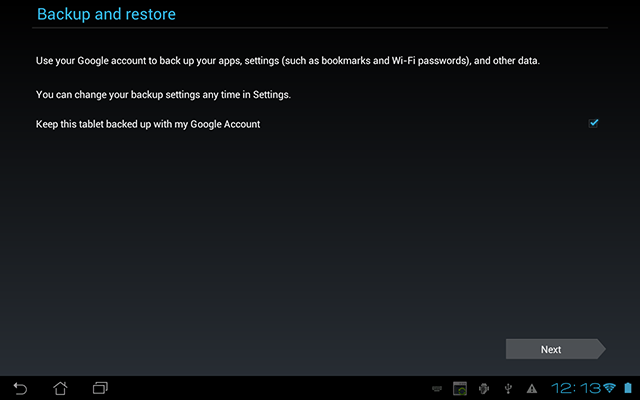Tap the keyboard dock status icon
The width and height of the screenshot is (640, 400).
pyautogui.click(x=437, y=388)
